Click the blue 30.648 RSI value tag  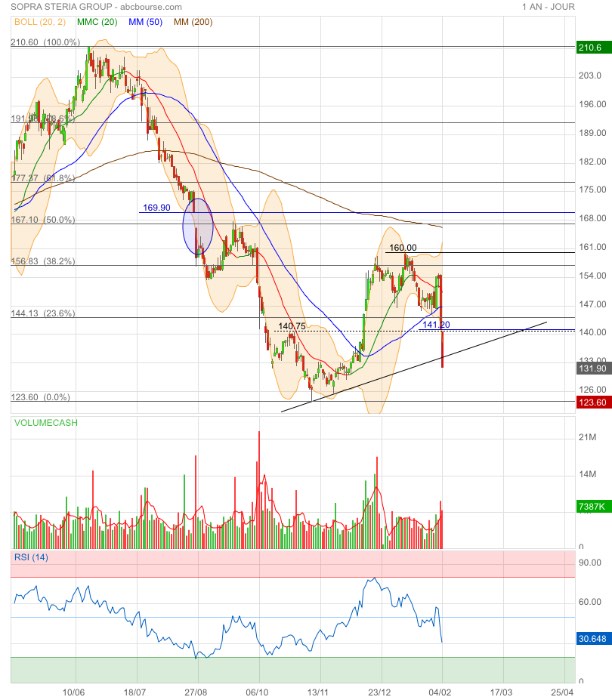[594, 638]
